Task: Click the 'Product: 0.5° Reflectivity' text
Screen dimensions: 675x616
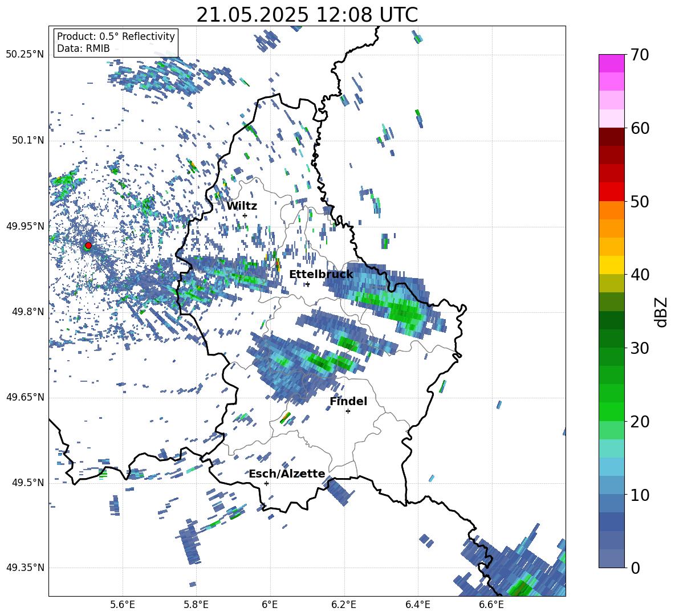Action: (116, 36)
